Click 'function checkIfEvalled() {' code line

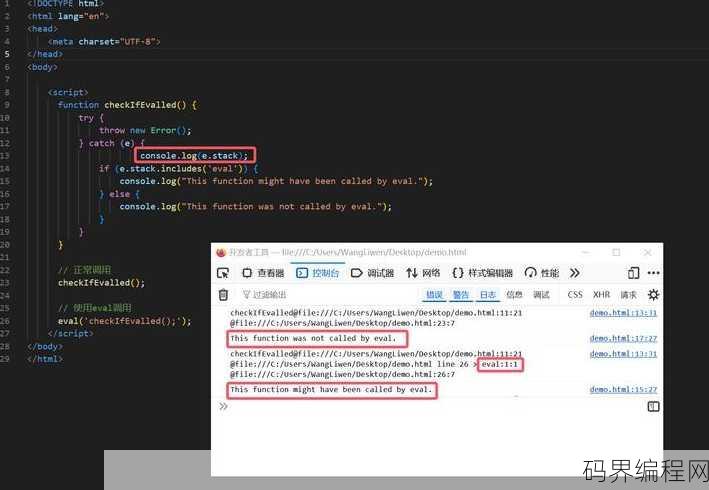128,105
